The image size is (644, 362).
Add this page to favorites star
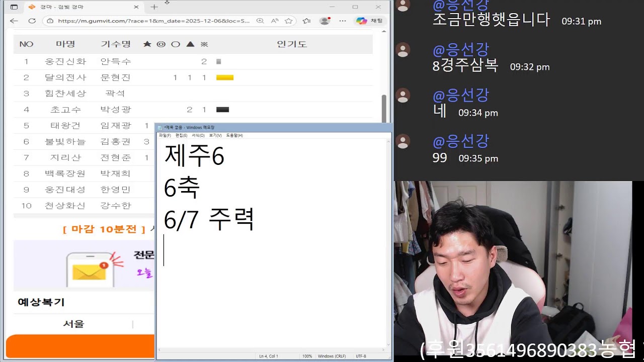[289, 21]
